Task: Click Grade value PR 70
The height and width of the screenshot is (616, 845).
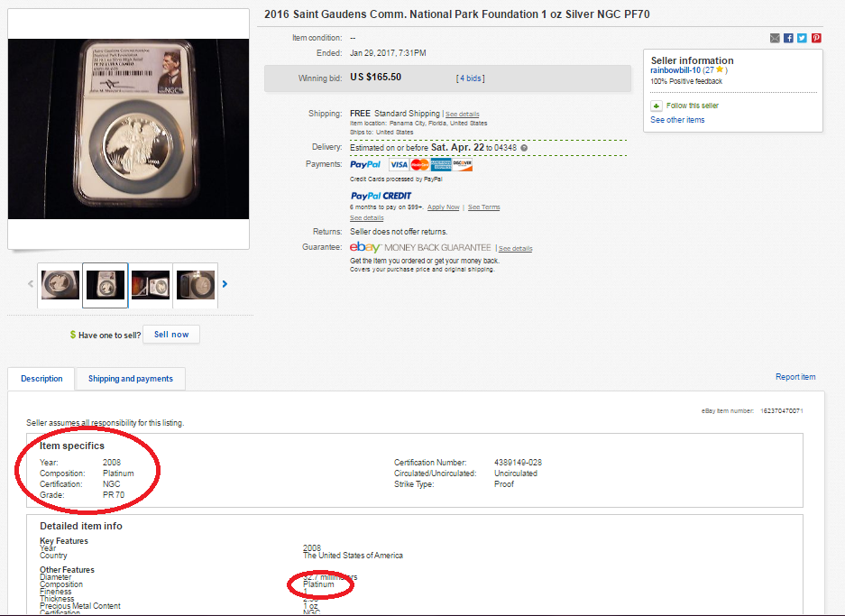Action: 114,495
